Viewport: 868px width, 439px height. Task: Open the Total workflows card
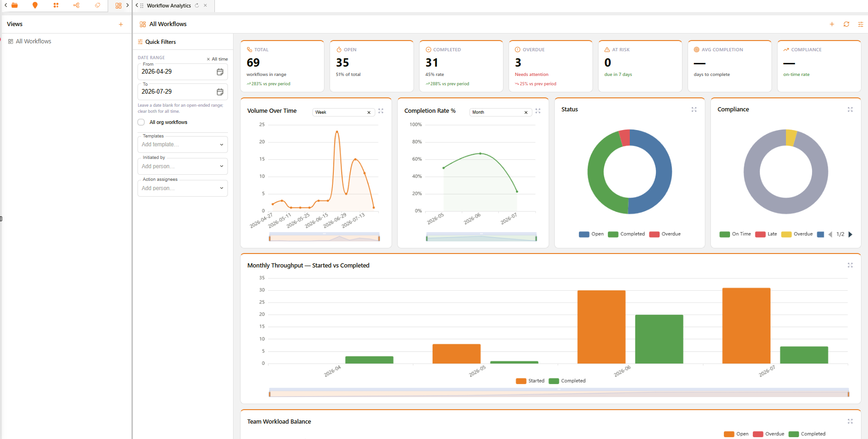coord(282,66)
